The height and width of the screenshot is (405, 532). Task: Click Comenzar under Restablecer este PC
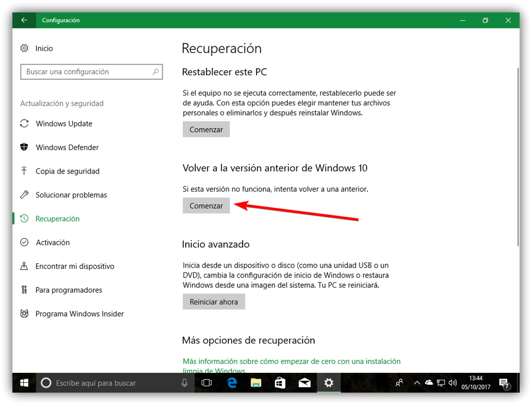[x=206, y=129]
